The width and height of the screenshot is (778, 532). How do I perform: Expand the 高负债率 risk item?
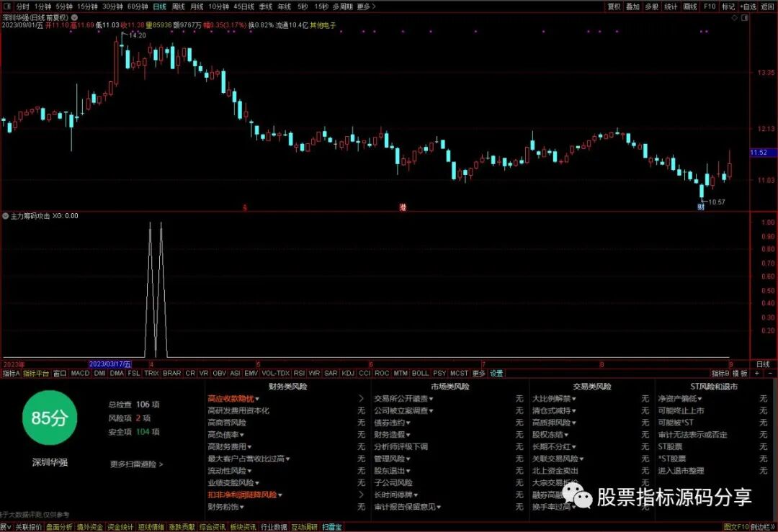coord(225,435)
